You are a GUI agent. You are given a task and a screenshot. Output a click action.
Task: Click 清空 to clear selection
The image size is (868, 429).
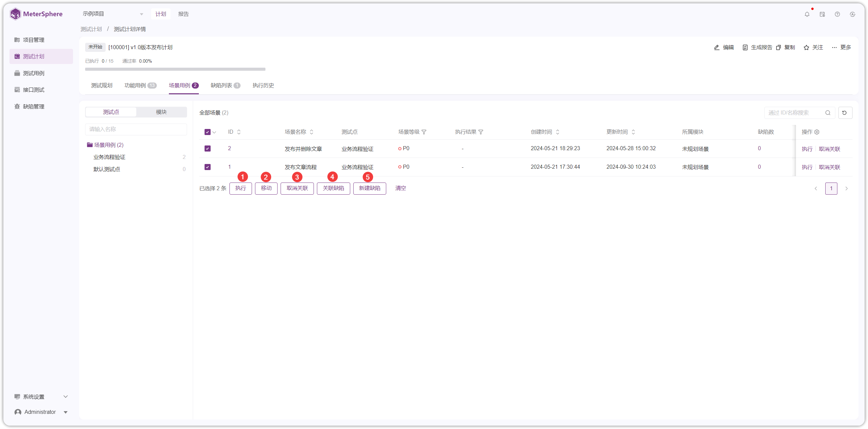(x=401, y=188)
